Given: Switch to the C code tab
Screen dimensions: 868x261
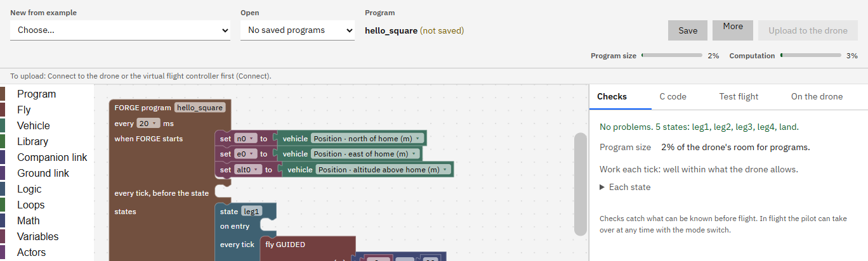Looking at the screenshot, I should click(x=673, y=96).
